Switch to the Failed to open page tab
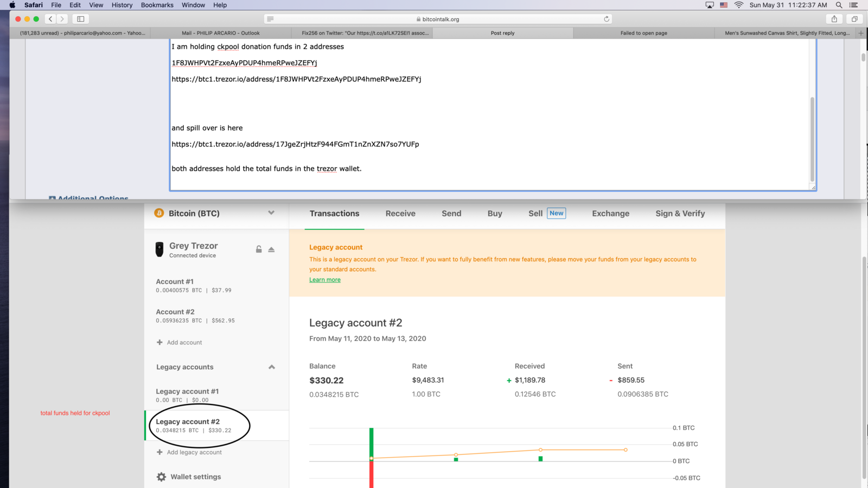 (x=644, y=33)
